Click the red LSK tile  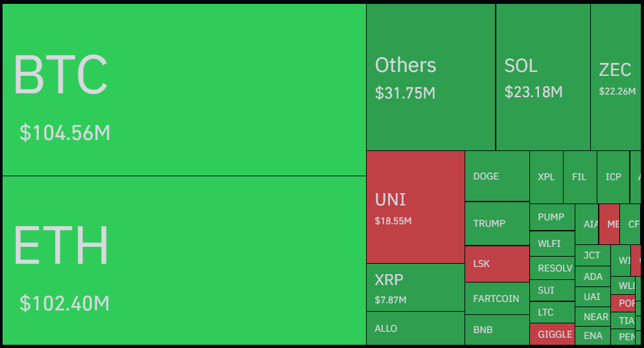(x=497, y=264)
